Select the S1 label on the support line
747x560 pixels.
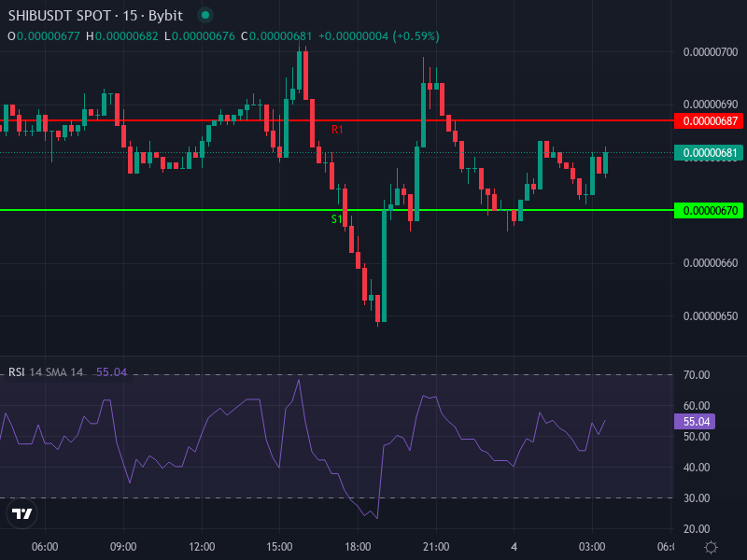336,218
